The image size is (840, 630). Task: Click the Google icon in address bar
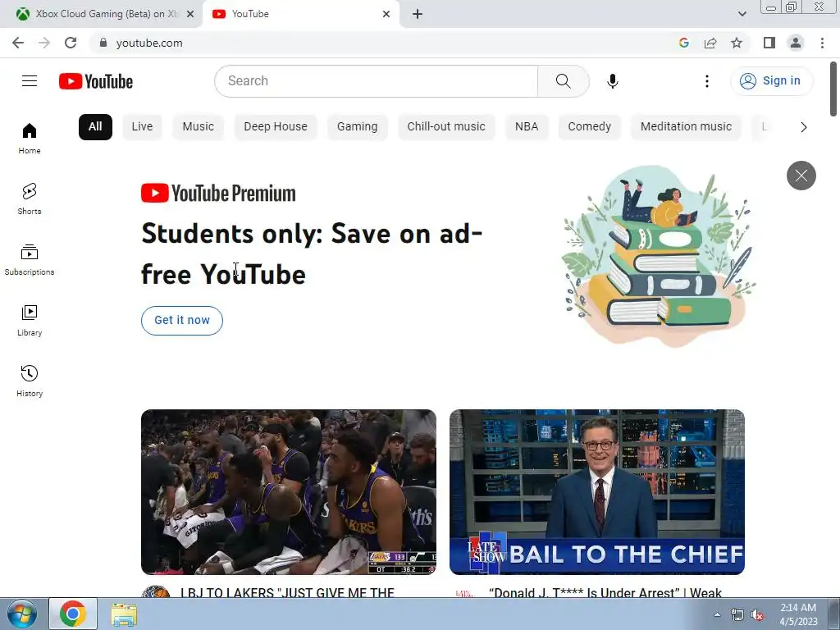[x=683, y=43]
